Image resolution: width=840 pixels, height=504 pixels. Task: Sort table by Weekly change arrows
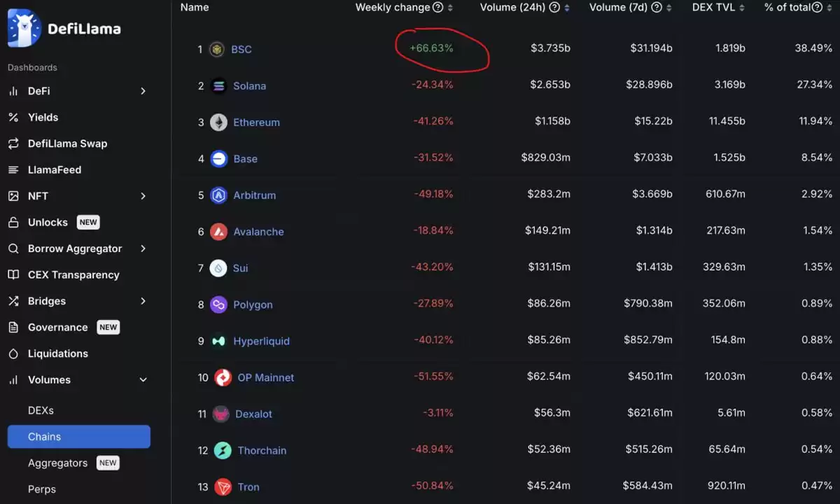pos(450,8)
